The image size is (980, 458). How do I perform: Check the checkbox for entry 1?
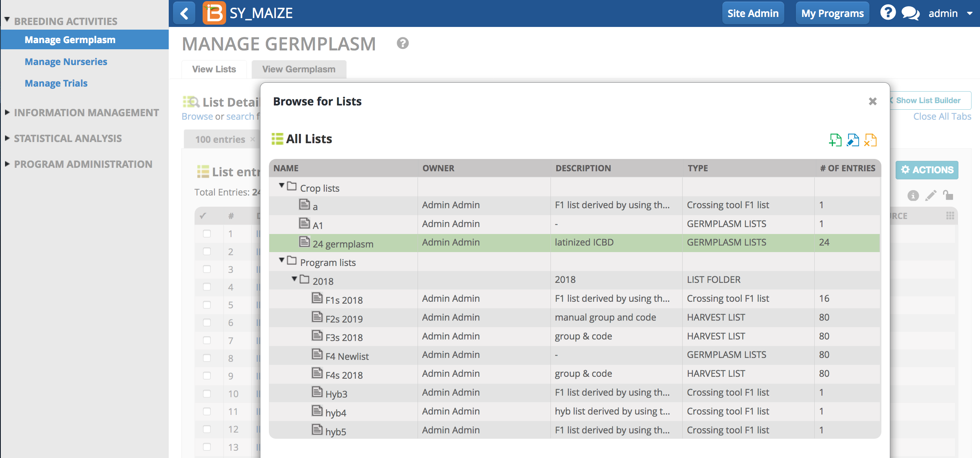[x=207, y=234]
